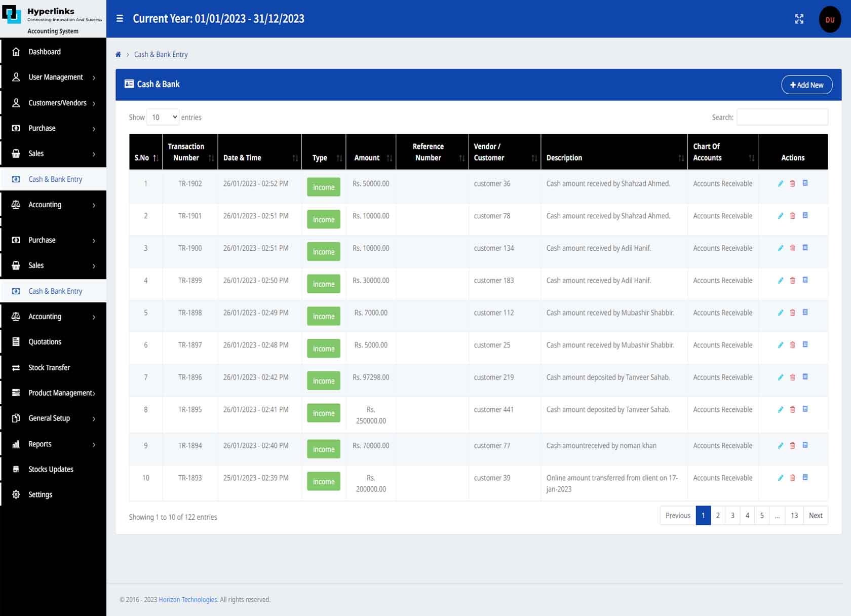Sort table by Date & Time column

[x=259, y=152]
